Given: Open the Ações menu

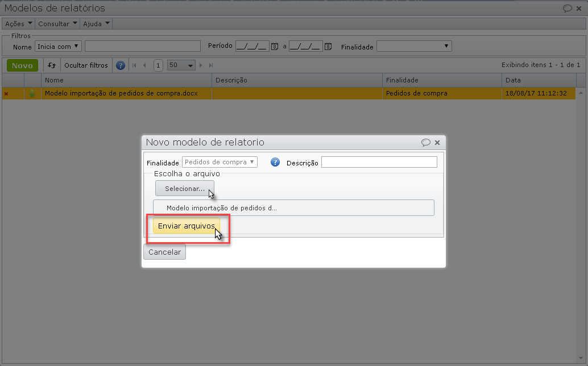Looking at the screenshot, I should [18, 24].
